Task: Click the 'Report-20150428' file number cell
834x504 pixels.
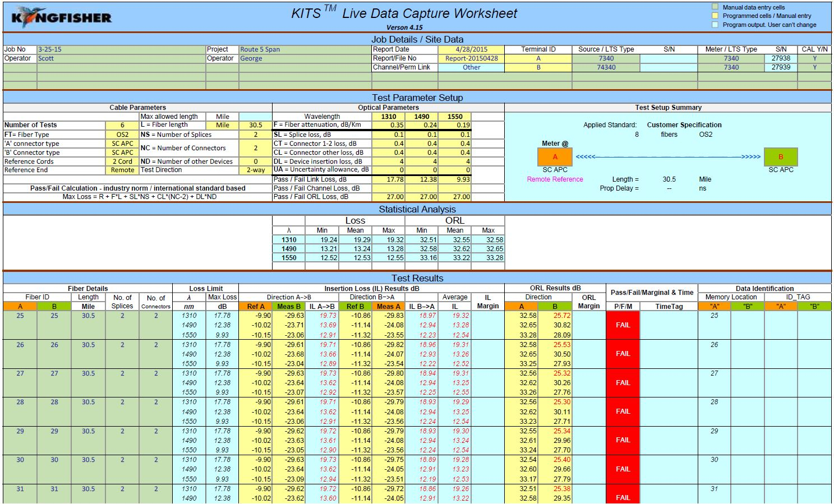Action: [471, 58]
